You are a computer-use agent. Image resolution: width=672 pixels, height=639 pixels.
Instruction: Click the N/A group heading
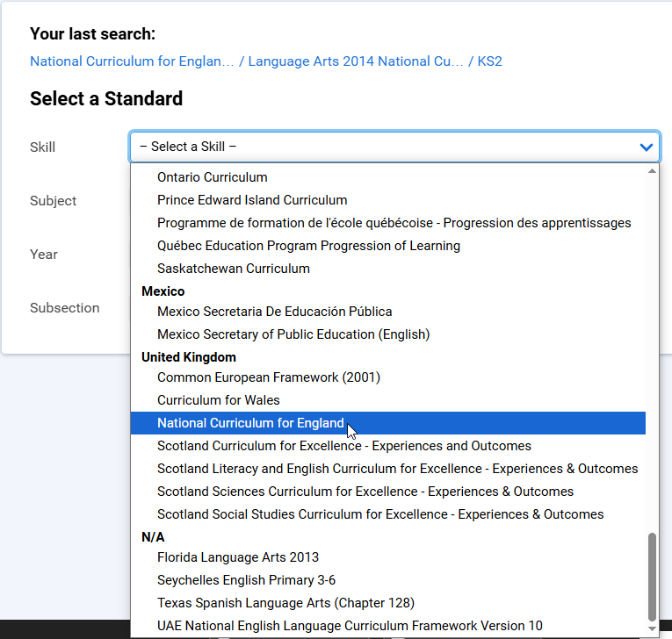pyautogui.click(x=153, y=537)
